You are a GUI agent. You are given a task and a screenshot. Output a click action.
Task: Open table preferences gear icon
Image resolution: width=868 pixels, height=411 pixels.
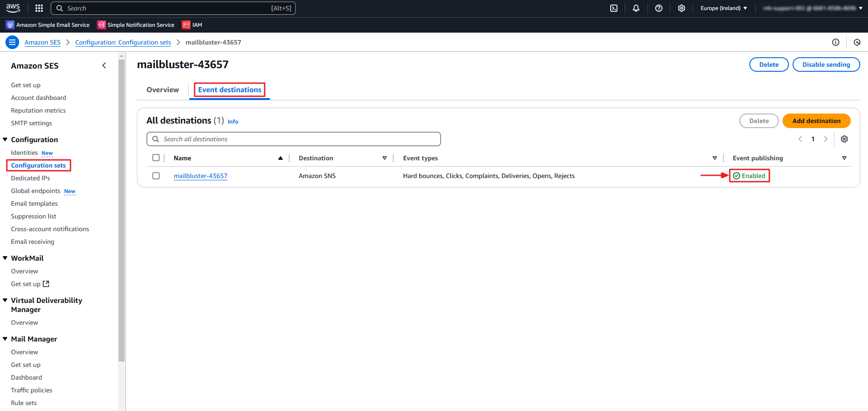pos(844,139)
